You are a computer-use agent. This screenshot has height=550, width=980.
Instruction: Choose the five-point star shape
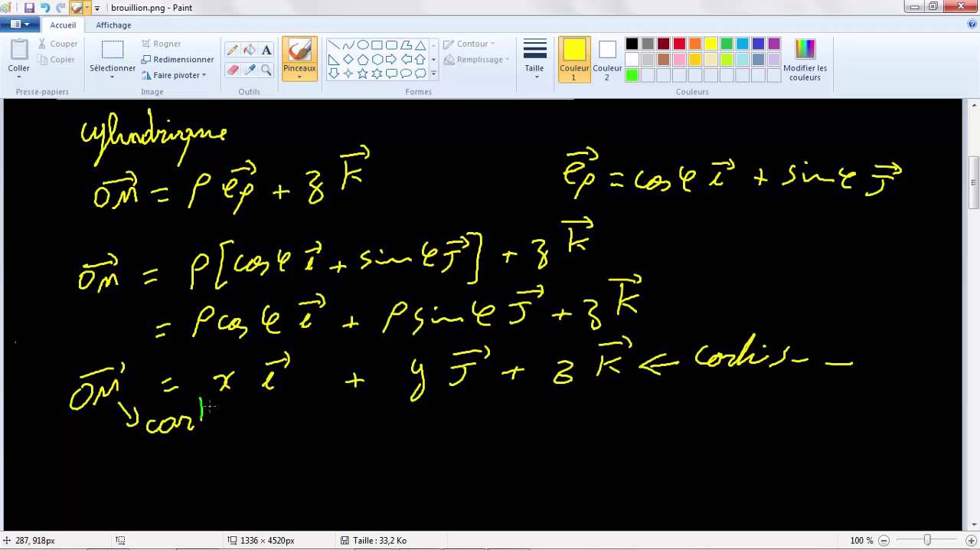pos(363,74)
